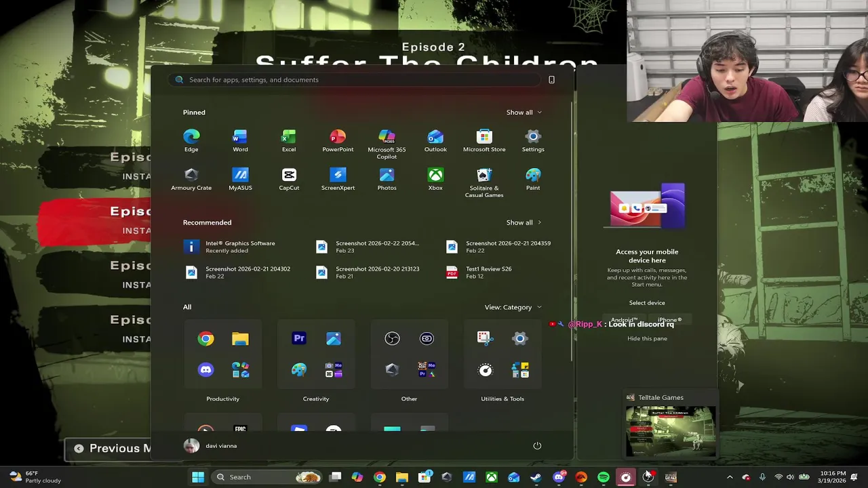Click the taskbar Search box
Image resolution: width=868 pixels, height=488 pixels.
[x=265, y=477]
